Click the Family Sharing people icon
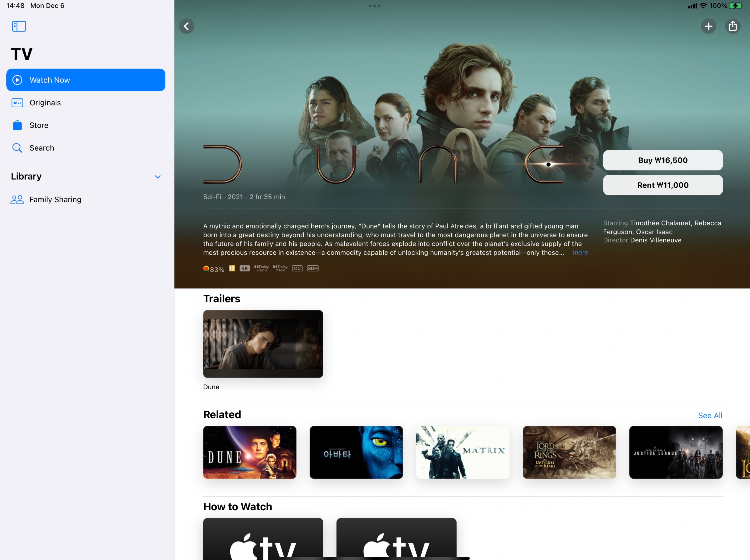 [17, 200]
